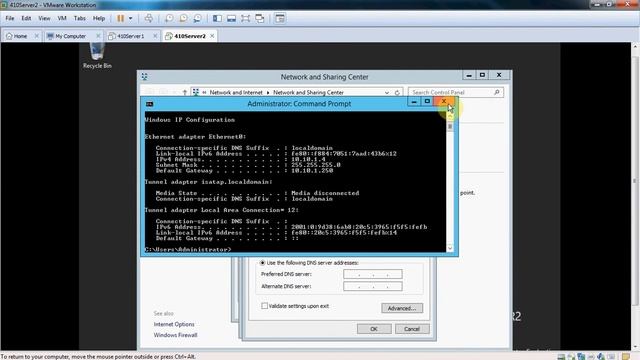Viewport: 640px width, 360px height.
Task: Toggle the VMware library sidebar icon
Action: [218, 18]
